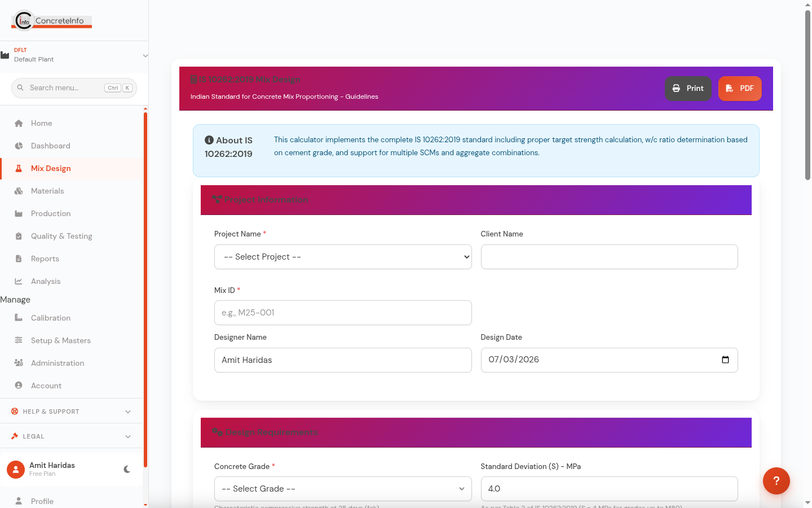Select the Mix Design menu item
The height and width of the screenshot is (508, 812).
[x=72, y=168]
